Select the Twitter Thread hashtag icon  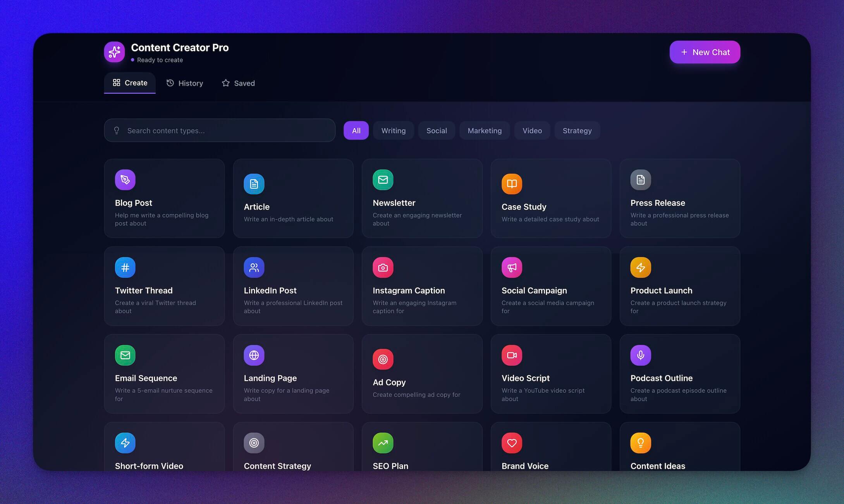click(125, 267)
